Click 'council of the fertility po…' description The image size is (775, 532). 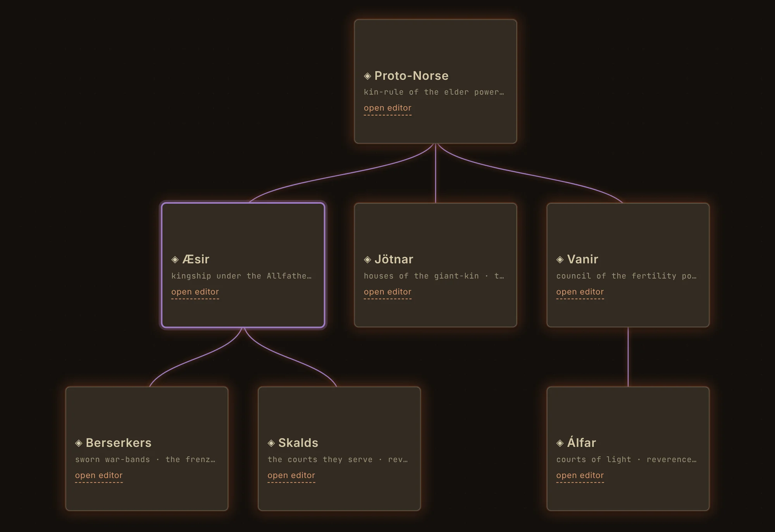[627, 276]
